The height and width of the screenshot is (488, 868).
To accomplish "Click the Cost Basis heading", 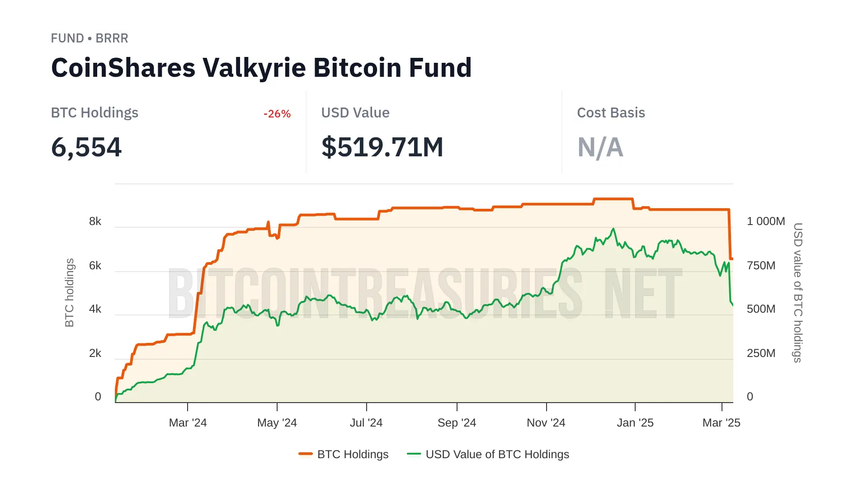I will 611,113.
